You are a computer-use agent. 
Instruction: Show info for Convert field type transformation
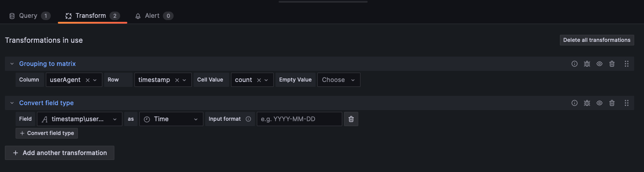575,103
